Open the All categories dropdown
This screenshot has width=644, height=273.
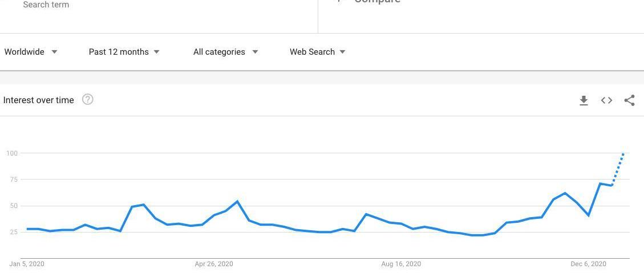[225, 52]
